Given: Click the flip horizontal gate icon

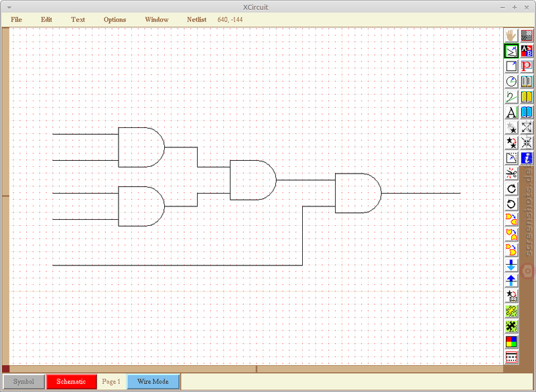Looking at the screenshot, I should click(511, 219).
